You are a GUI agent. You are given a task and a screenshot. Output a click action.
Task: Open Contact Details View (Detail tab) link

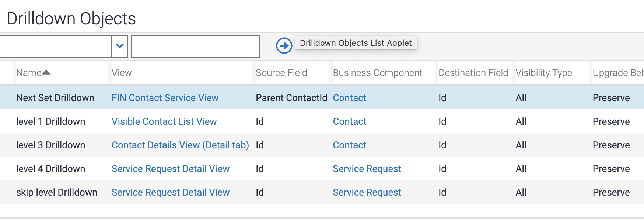pyautogui.click(x=180, y=145)
